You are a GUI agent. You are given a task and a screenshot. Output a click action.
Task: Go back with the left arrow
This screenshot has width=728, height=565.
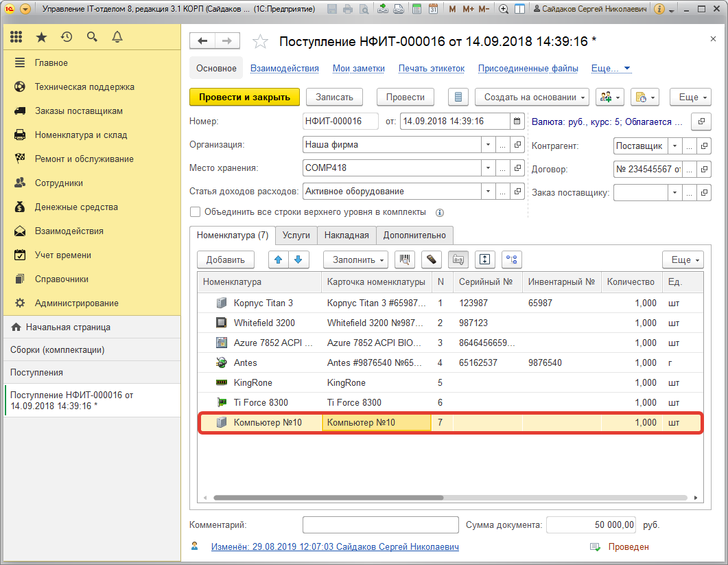coord(202,41)
